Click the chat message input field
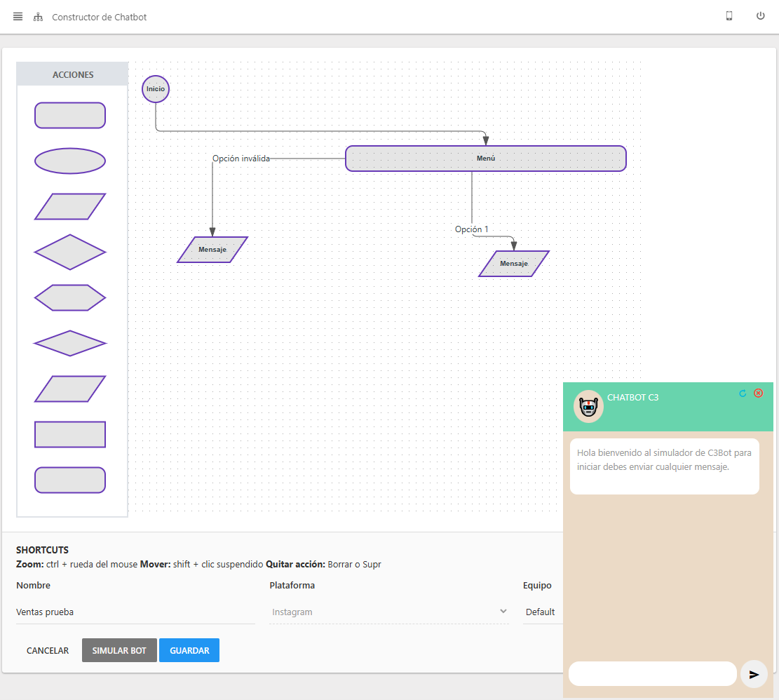Screen dimensions: 779x700 pyautogui.click(x=652, y=673)
